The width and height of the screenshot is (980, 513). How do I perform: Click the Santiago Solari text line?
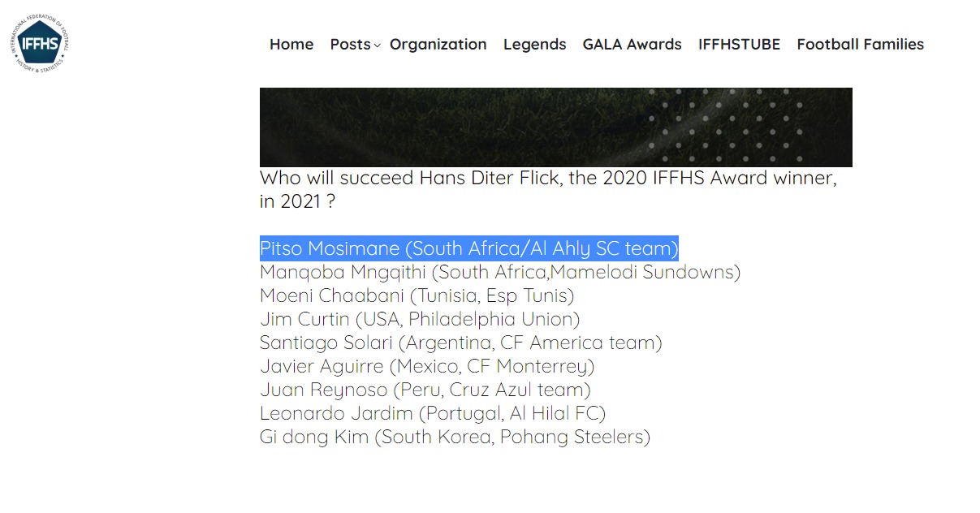tap(460, 343)
